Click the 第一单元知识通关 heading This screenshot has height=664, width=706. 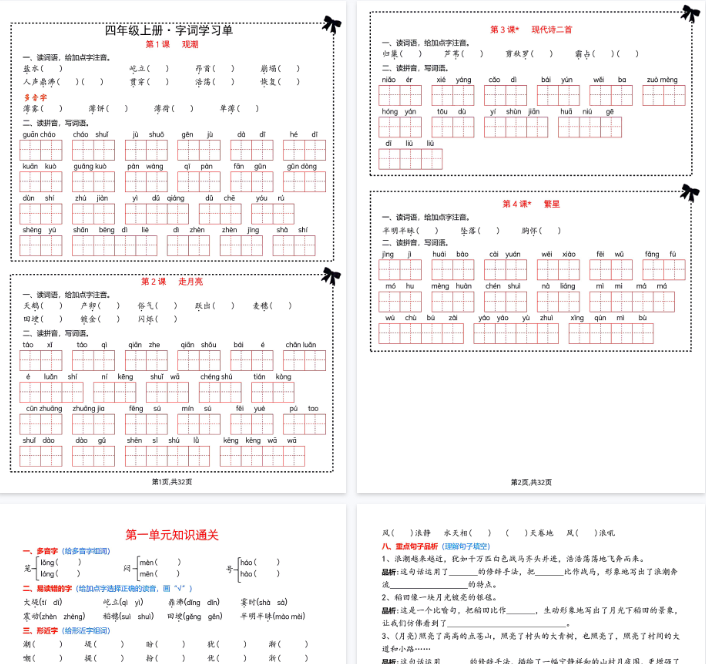[169, 535]
